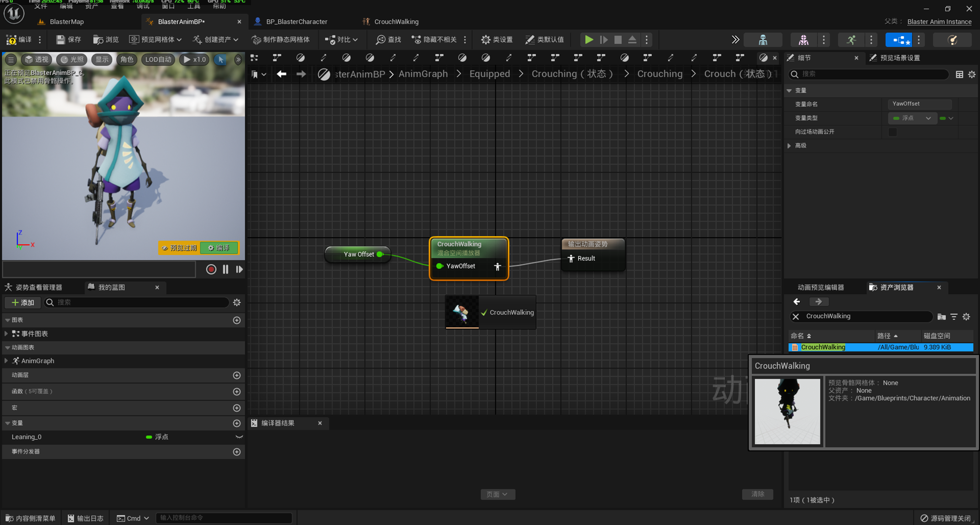Click the yellow Preview Outdated button
Image resolution: width=980 pixels, height=525 pixels.
point(179,248)
